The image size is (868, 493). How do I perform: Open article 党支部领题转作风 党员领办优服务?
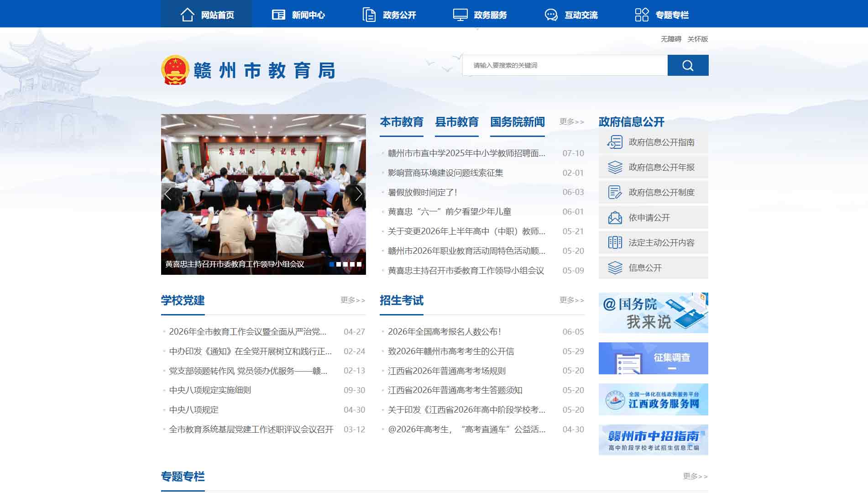tap(248, 371)
